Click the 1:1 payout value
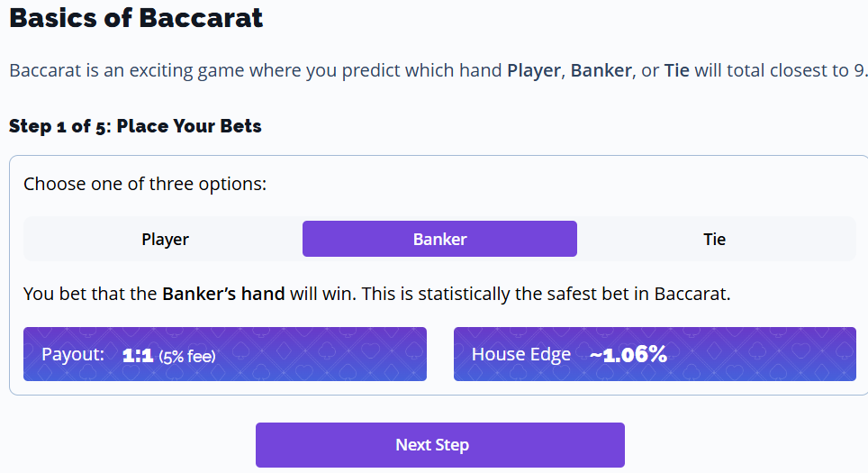The image size is (868, 473). point(138,355)
